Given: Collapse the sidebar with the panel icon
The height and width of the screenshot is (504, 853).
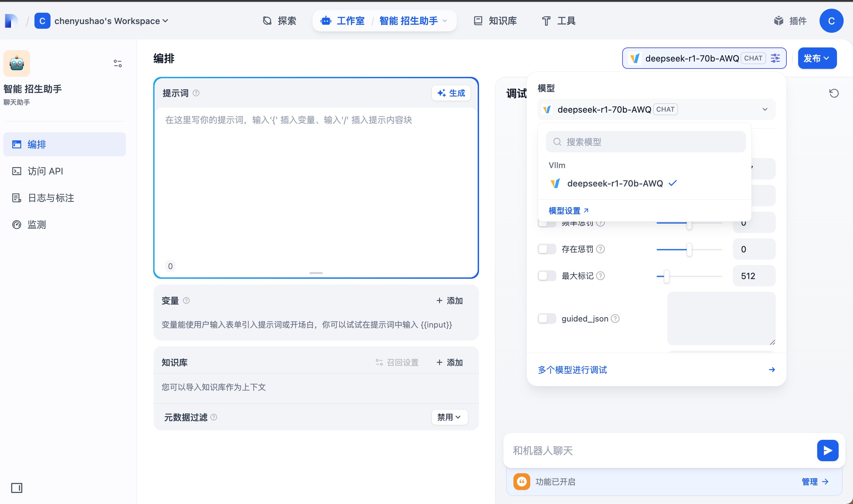Looking at the screenshot, I should [x=17, y=488].
